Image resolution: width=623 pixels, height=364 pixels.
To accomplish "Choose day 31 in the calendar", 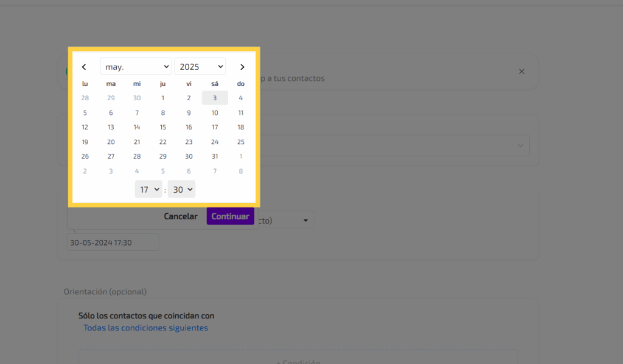I will click(215, 156).
